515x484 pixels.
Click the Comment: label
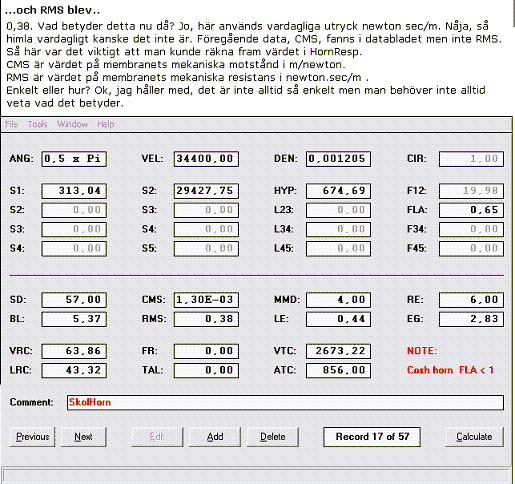click(31, 402)
